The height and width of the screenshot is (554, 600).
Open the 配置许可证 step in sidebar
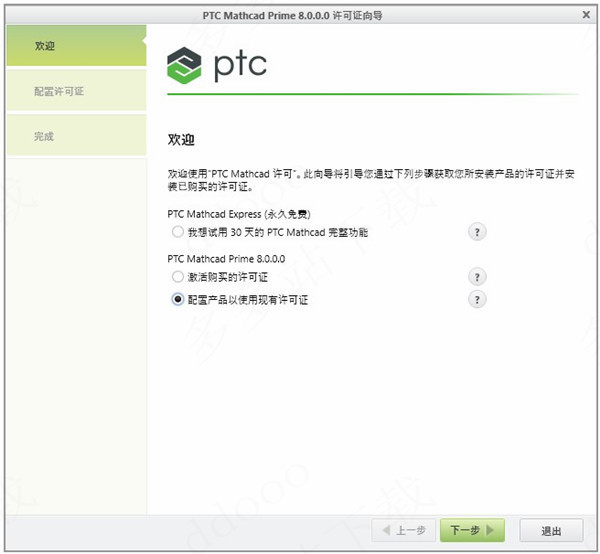point(77,91)
